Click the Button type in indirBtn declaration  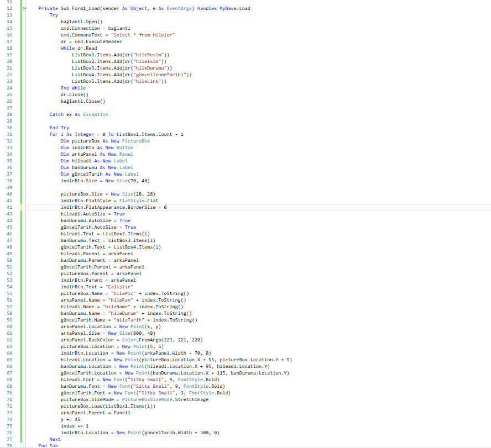pos(124,147)
